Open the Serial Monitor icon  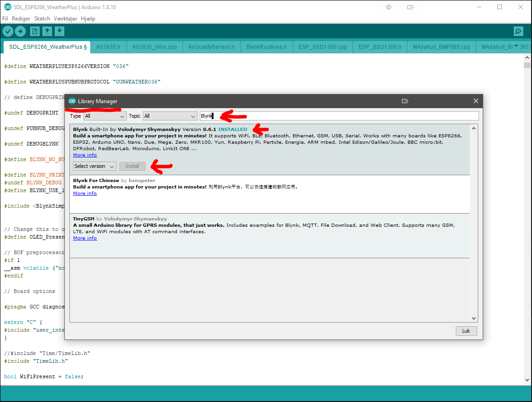[x=518, y=31]
